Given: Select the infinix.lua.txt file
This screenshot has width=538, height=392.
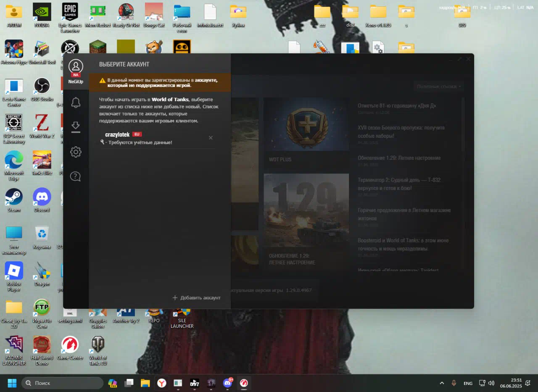Looking at the screenshot, I should (x=210, y=16).
